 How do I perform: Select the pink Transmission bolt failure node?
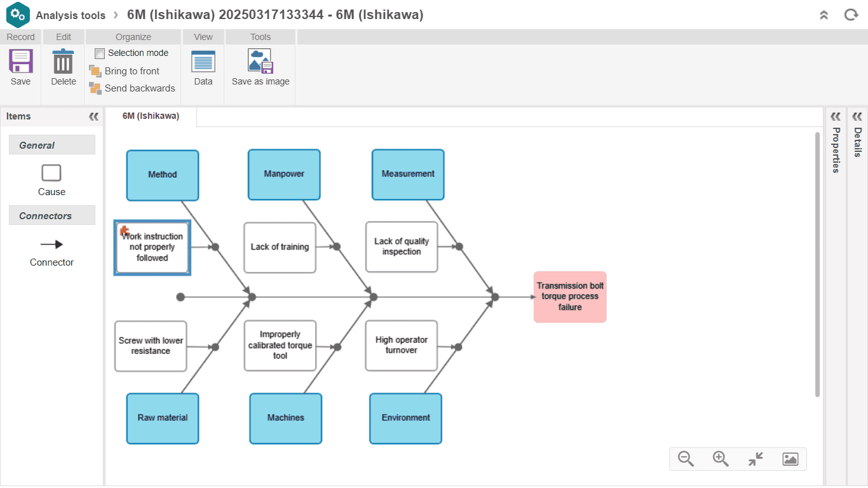coord(569,297)
